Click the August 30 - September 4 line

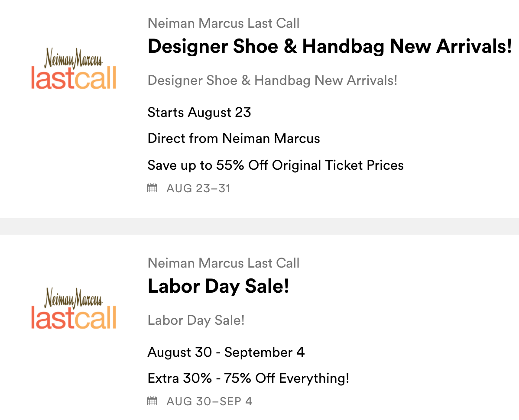tap(226, 352)
